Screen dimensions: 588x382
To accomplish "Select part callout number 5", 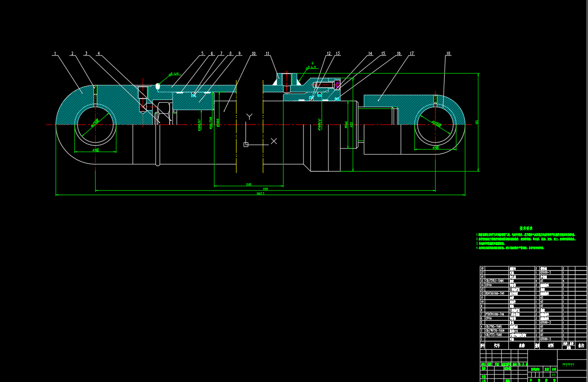I will coord(202,53).
